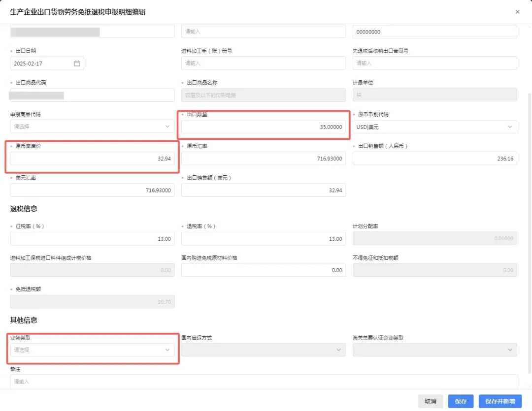This screenshot has height=411, width=532.
Task: Click the 原币离岸价 field showing 32.94
Action: 92,158
